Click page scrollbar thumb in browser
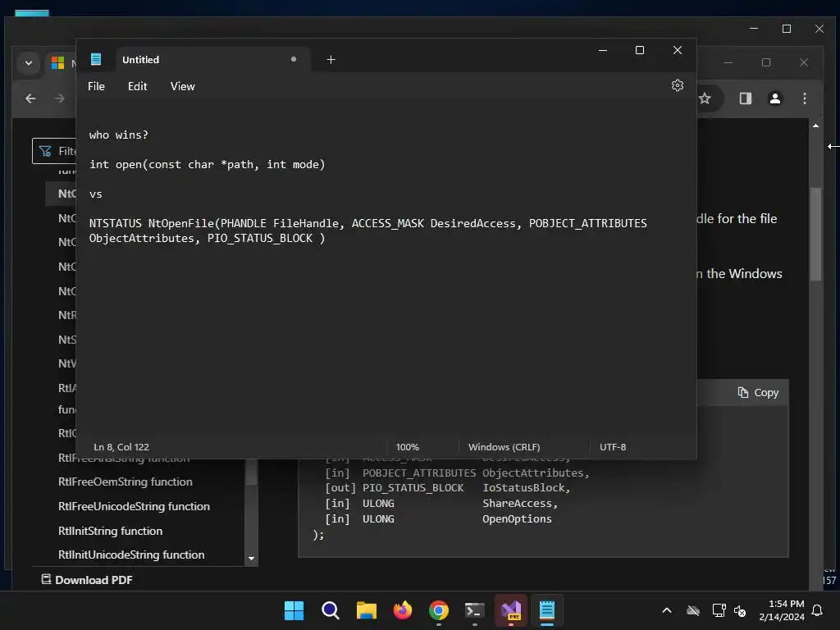Image resolution: width=840 pixels, height=630 pixels. click(x=815, y=234)
